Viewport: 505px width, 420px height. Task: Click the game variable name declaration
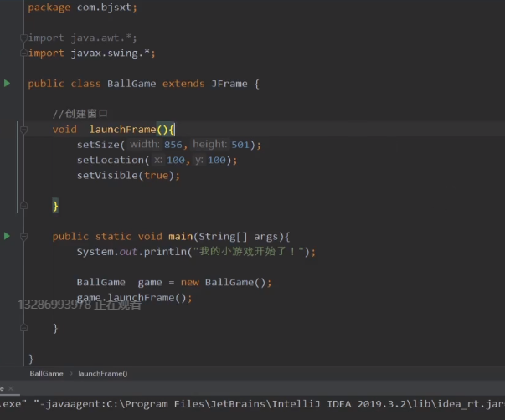pyautogui.click(x=150, y=283)
